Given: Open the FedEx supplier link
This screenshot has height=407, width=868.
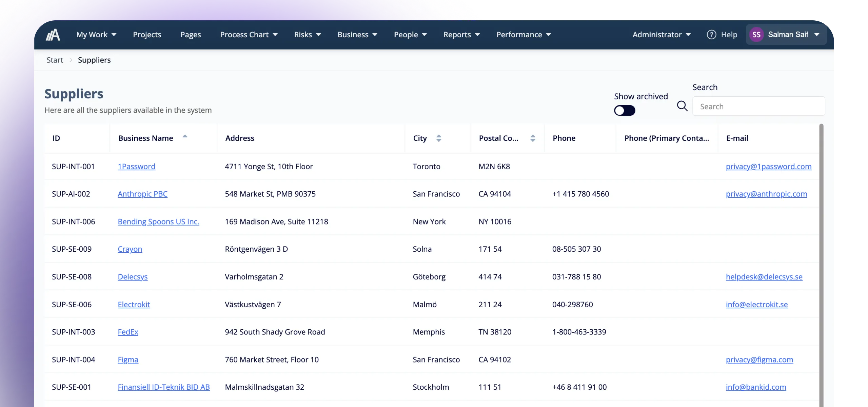Looking at the screenshot, I should click(x=128, y=332).
